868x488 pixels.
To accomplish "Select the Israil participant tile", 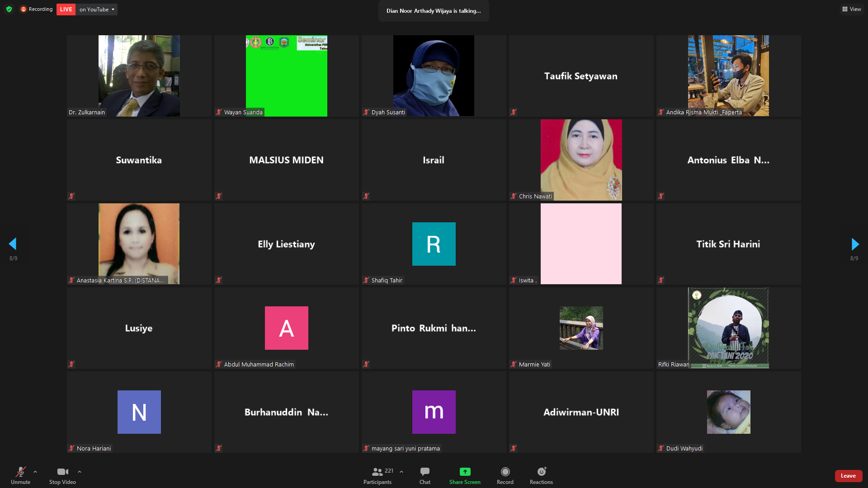I will tap(434, 160).
